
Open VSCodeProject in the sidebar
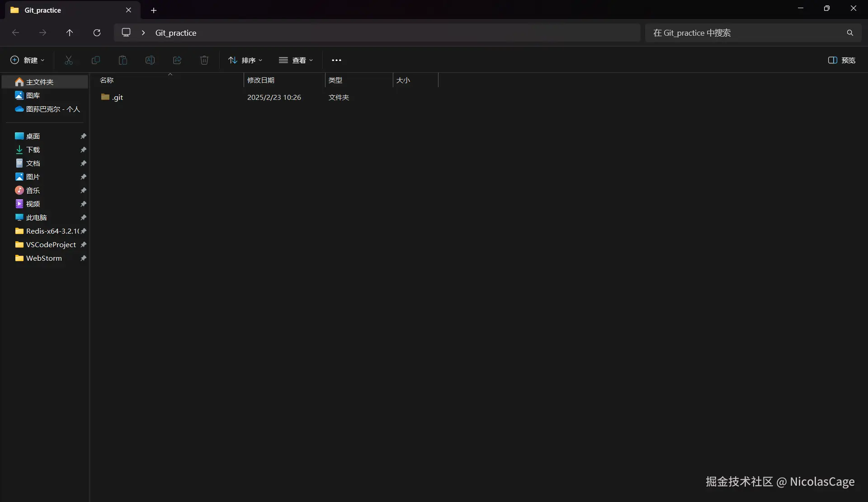click(x=51, y=244)
